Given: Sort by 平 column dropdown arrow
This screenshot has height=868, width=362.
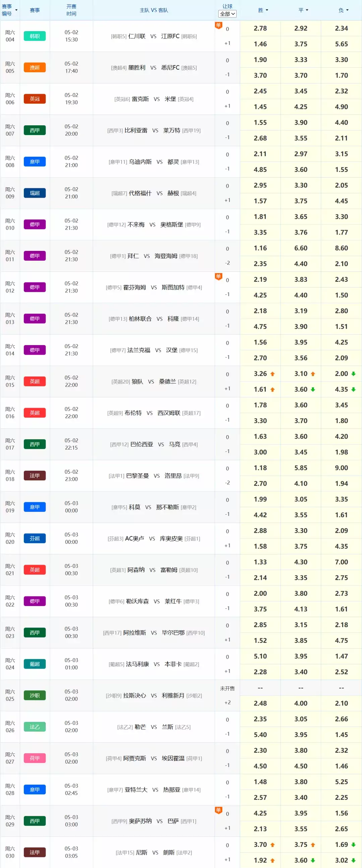Looking at the screenshot, I should 307,10.
